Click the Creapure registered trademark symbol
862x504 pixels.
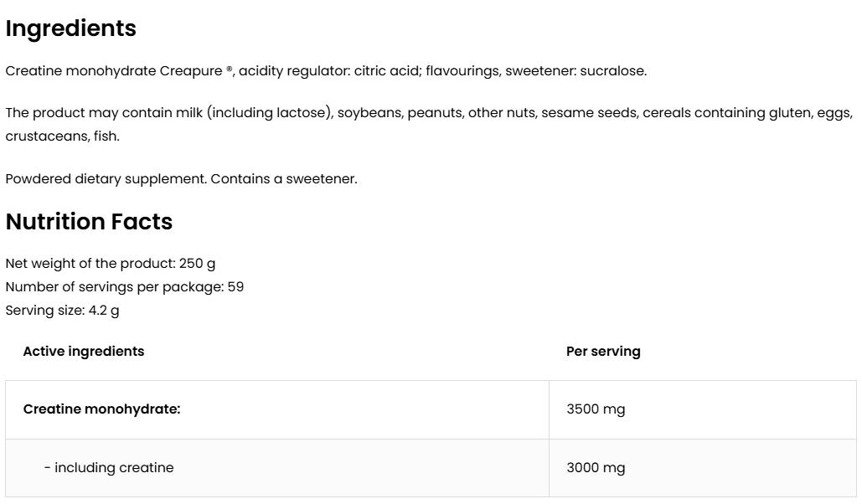[x=230, y=70]
